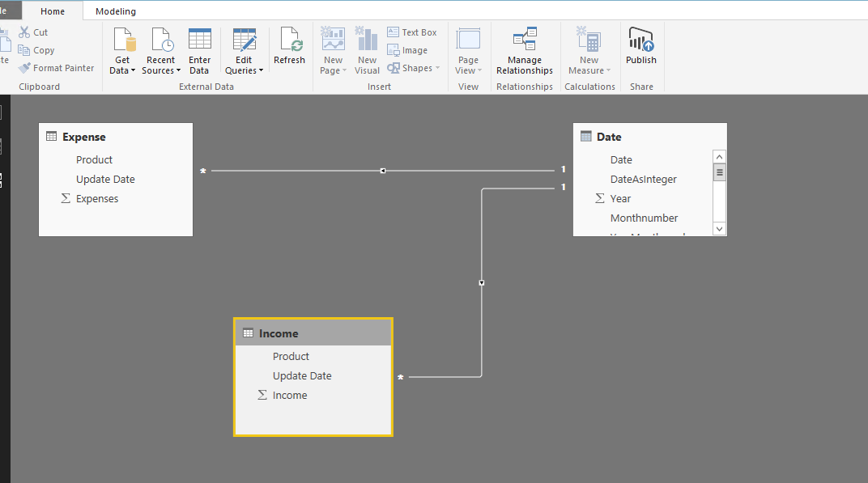Expand the Recent Sources dropdown arrow
The height and width of the screenshot is (483, 868).
click(x=178, y=71)
